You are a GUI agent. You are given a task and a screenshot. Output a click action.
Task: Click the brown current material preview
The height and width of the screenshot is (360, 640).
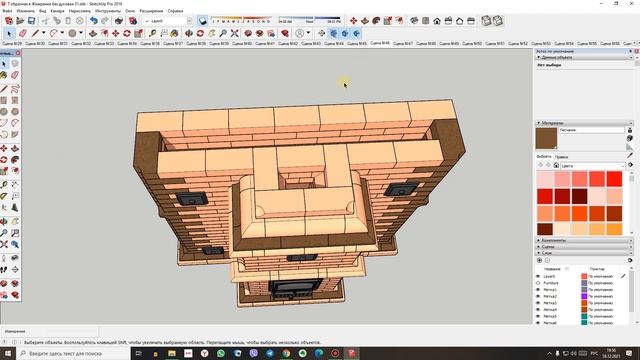click(x=546, y=138)
